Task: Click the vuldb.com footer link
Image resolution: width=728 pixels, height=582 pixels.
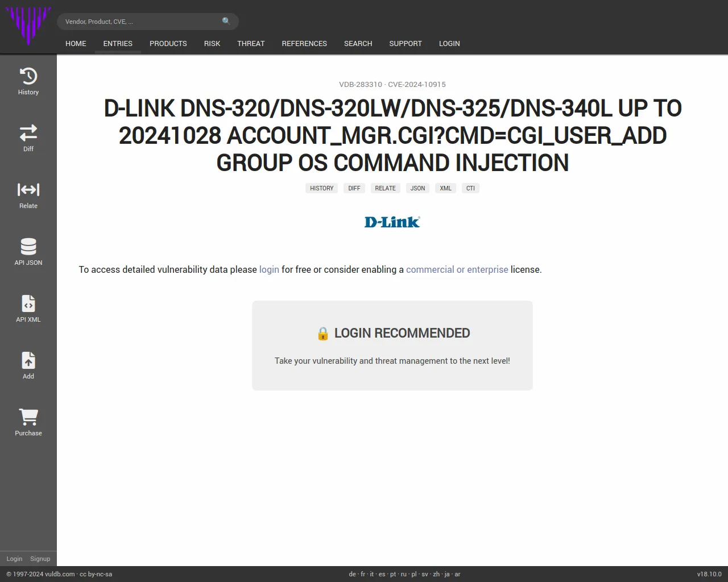Action: [60, 574]
